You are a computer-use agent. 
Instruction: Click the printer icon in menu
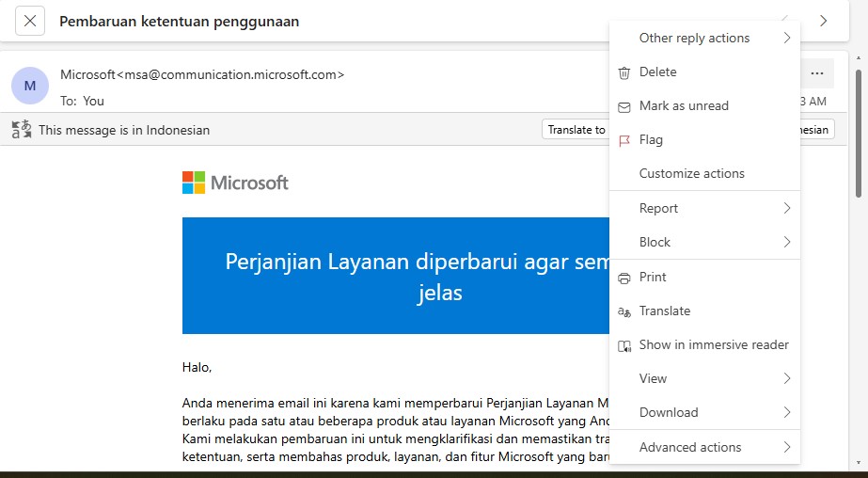(623, 278)
